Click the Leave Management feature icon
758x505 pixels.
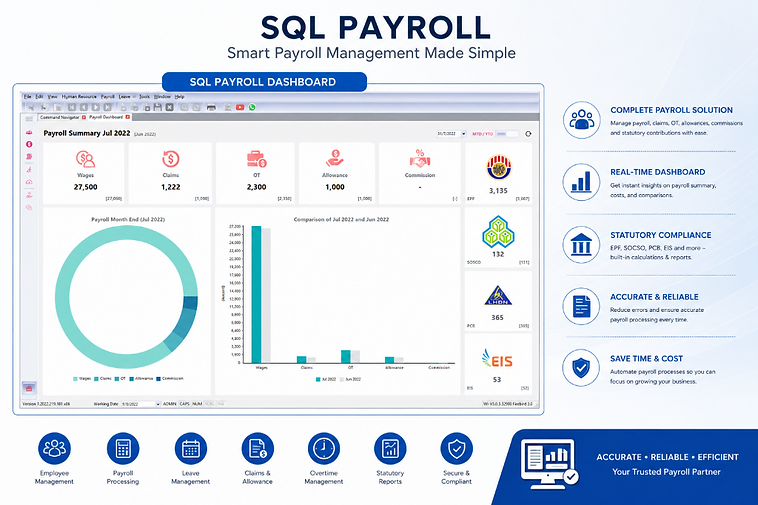[190, 448]
